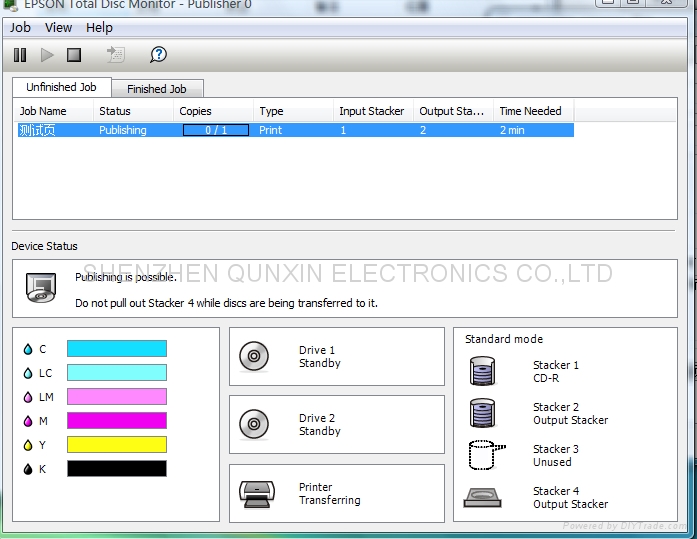697x539 pixels.
Task: Click the Stacker 4 tray icon
Action: point(482,498)
